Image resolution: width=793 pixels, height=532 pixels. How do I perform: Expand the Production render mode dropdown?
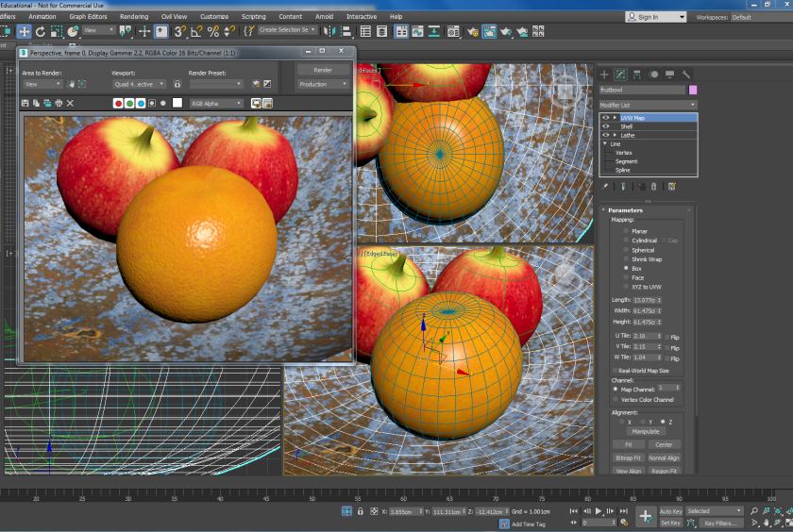[322, 84]
